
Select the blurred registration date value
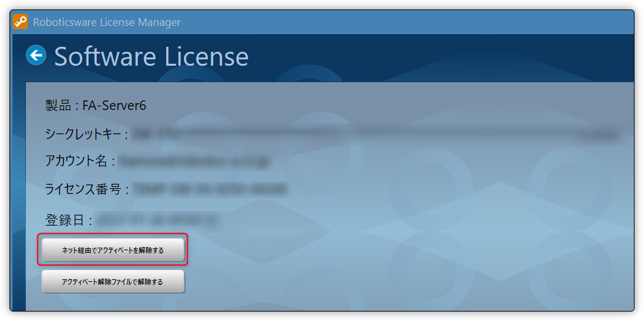click(157, 221)
